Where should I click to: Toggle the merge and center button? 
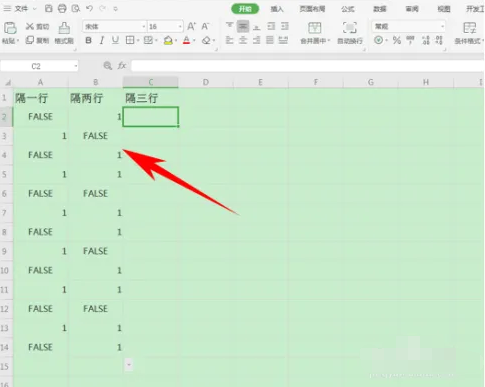315,33
